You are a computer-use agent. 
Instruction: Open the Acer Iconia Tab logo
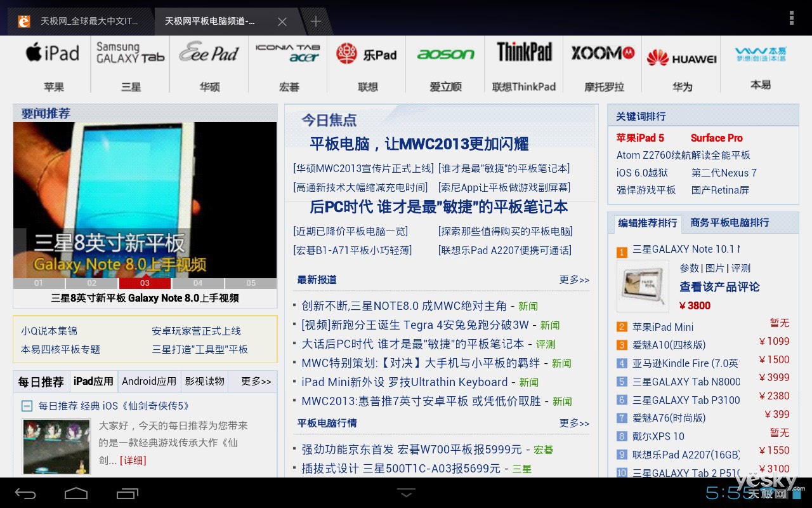[287, 53]
